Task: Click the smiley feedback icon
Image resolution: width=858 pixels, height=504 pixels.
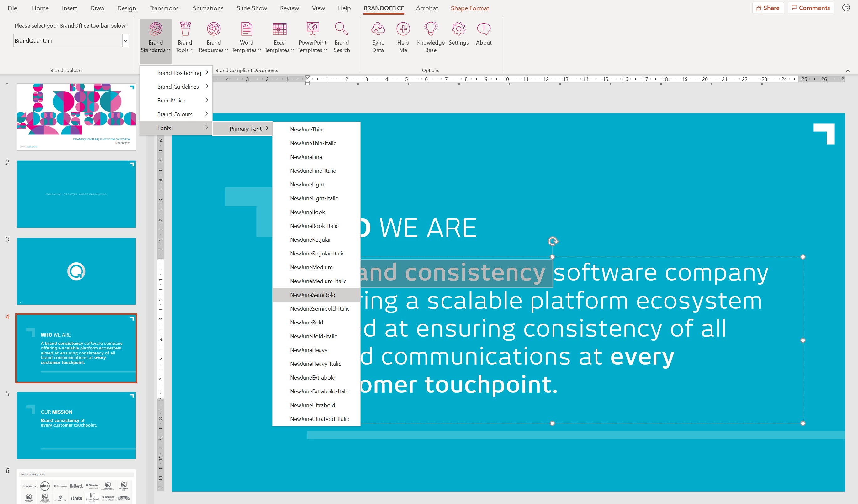Action: pyautogui.click(x=846, y=8)
